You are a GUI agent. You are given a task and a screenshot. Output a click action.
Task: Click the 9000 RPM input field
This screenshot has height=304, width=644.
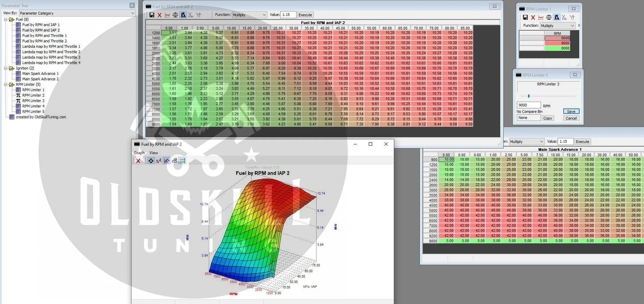pos(529,105)
